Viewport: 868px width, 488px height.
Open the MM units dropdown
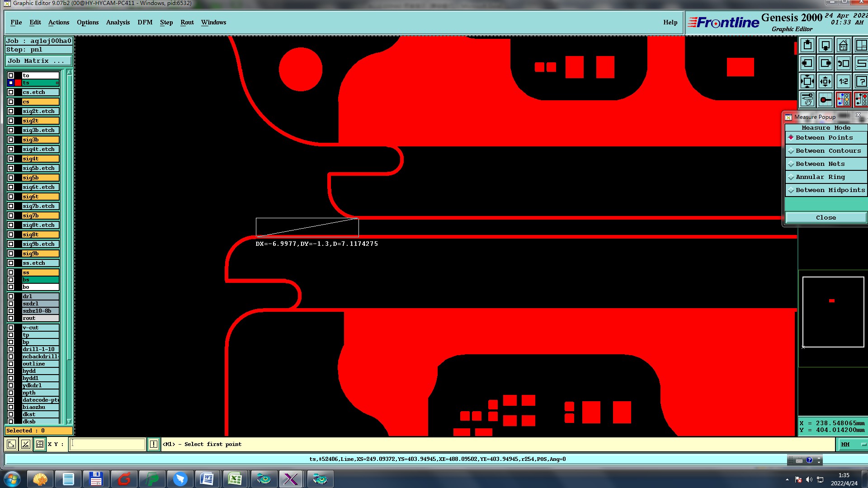[853, 445]
